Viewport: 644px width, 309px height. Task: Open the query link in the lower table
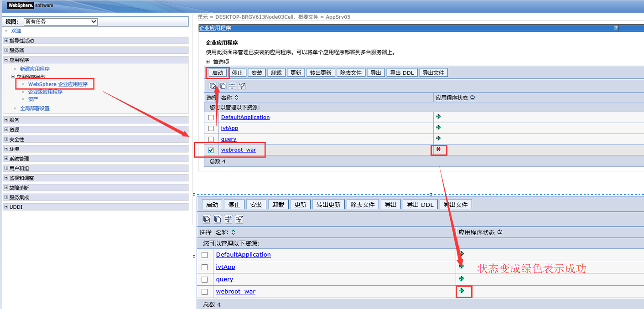(x=224, y=279)
